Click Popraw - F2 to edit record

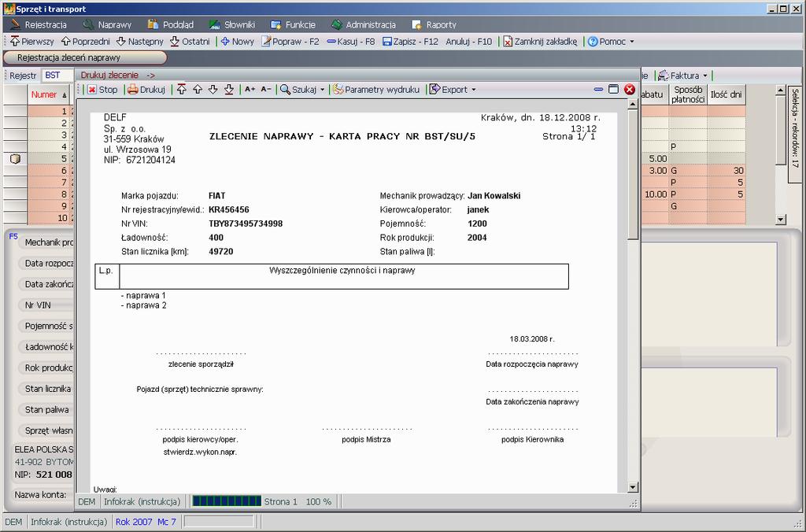click(290, 41)
